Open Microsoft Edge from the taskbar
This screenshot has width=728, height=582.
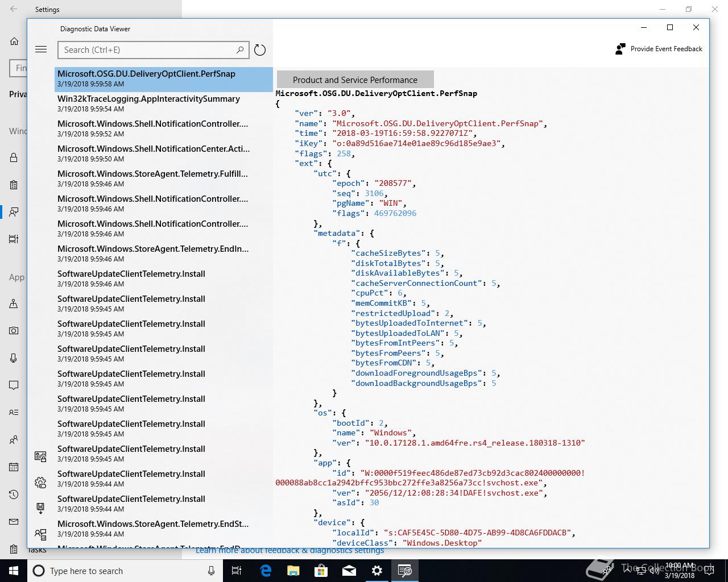(x=266, y=571)
